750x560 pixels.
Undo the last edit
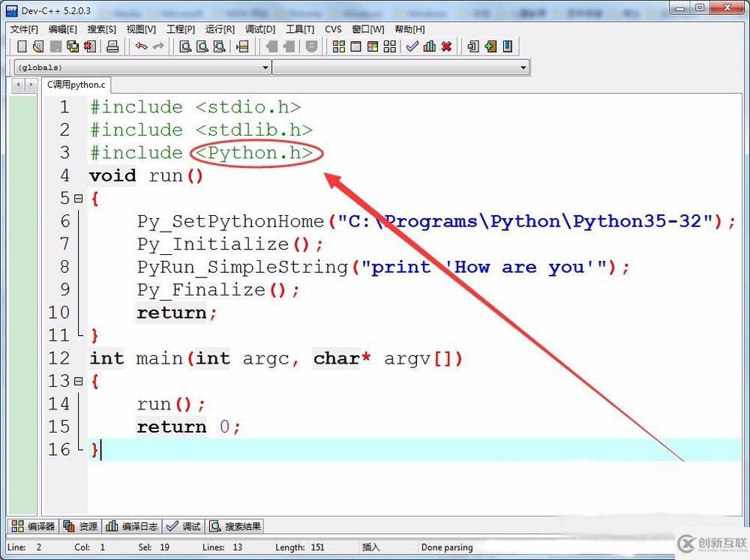pos(140,46)
